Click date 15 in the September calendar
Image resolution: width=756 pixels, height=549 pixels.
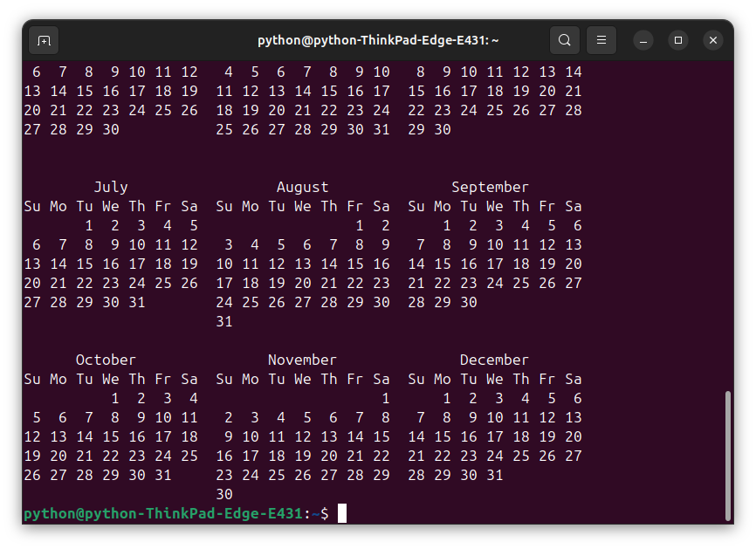[442, 264]
